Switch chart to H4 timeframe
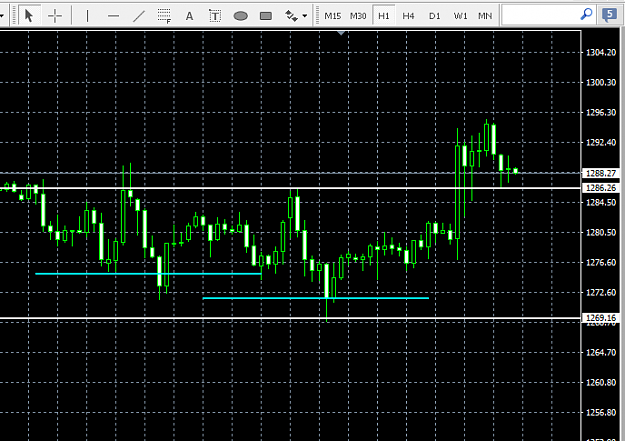Screen dimensions: 625x441 (x=408, y=16)
